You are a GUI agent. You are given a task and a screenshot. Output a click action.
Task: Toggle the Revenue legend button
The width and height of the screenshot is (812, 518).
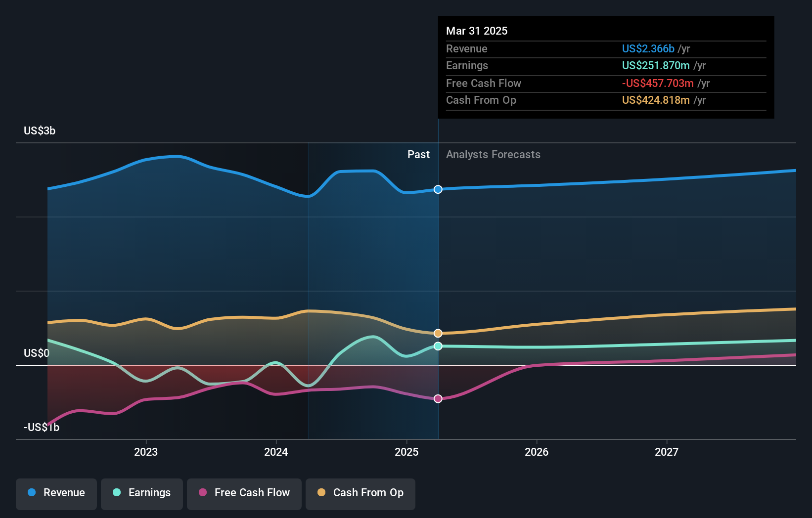pyautogui.click(x=56, y=494)
